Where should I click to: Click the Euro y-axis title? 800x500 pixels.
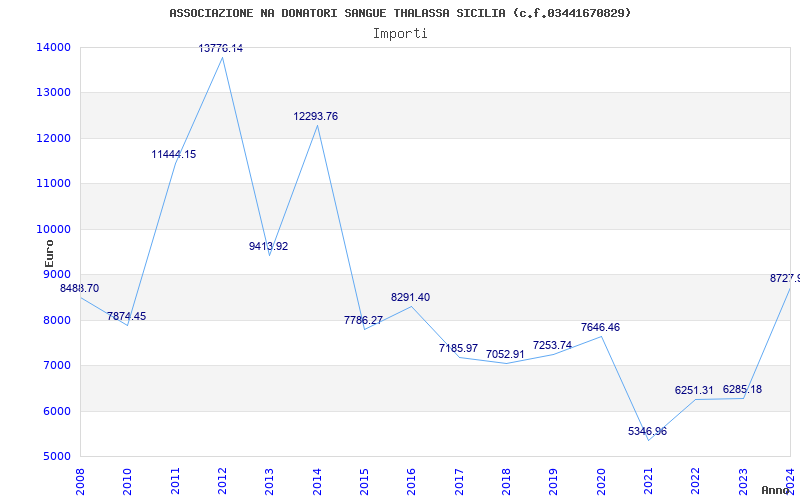click(x=49, y=253)
